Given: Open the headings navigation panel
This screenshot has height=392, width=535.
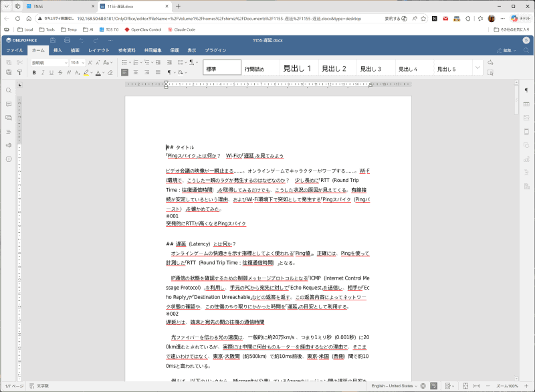Looking at the screenshot, I should 9,131.
